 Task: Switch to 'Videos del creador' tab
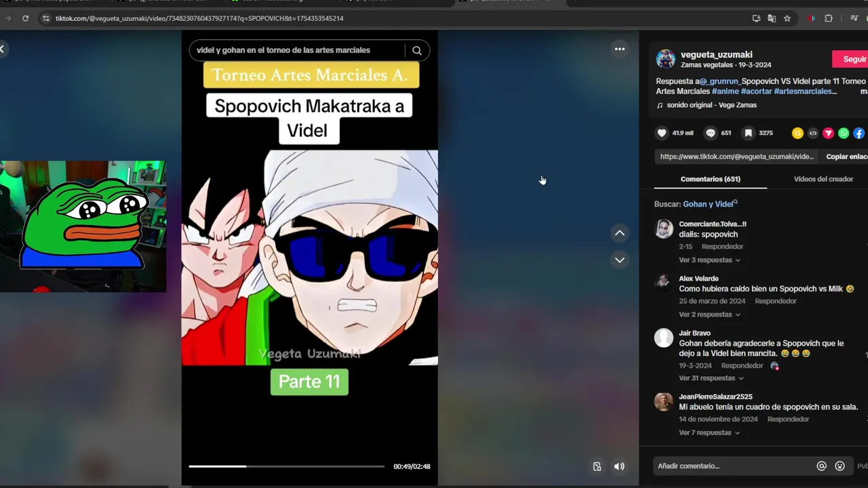(x=823, y=179)
